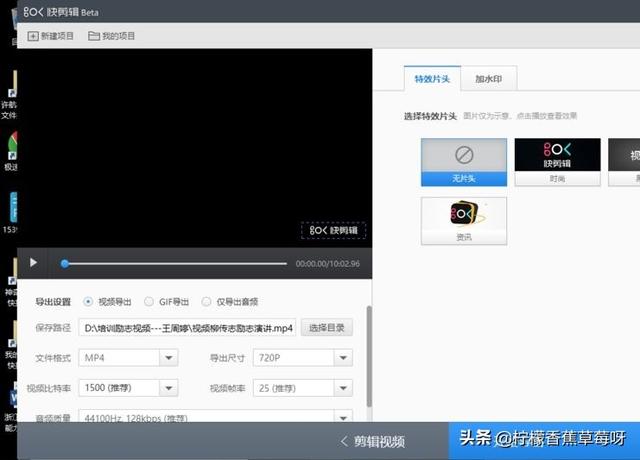The height and width of the screenshot is (460, 640).
Task: Click the 选择目录 button
Action: (x=328, y=328)
